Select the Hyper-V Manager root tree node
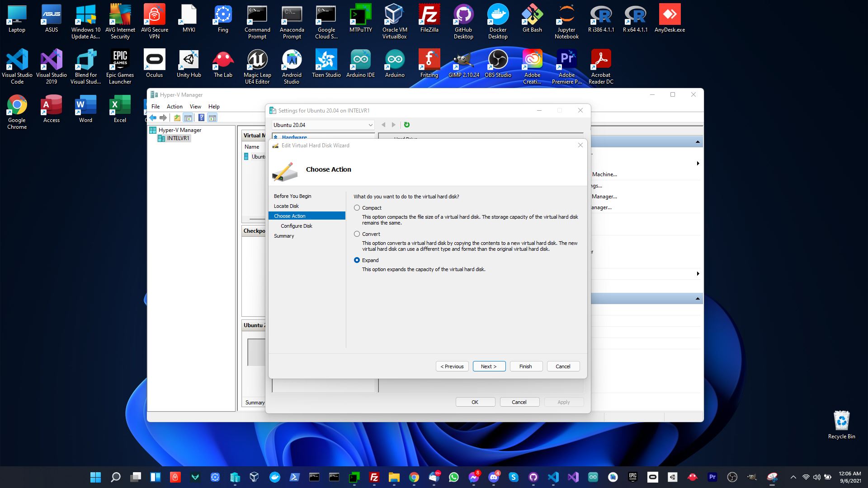The image size is (868, 488). tap(179, 130)
